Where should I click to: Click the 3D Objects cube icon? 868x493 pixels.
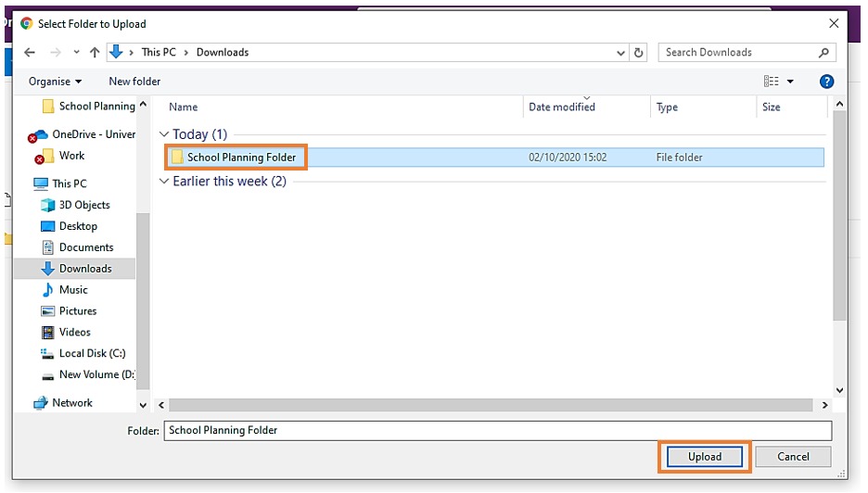coord(48,206)
